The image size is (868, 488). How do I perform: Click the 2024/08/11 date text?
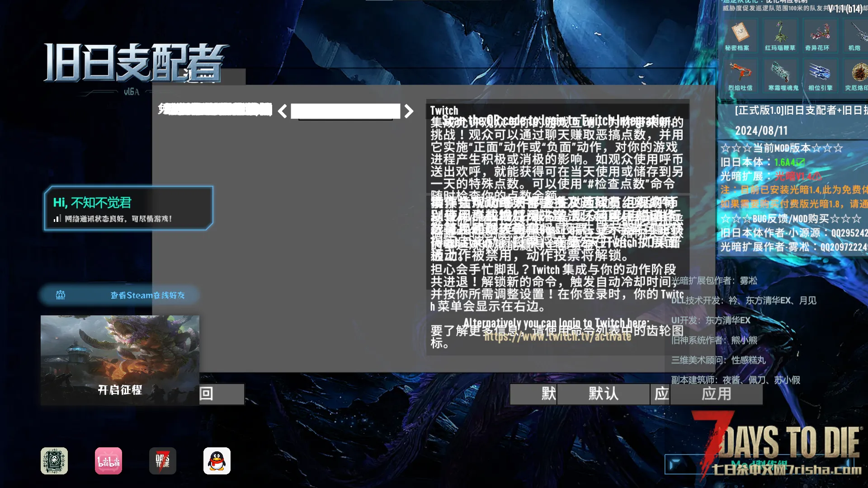761,131
